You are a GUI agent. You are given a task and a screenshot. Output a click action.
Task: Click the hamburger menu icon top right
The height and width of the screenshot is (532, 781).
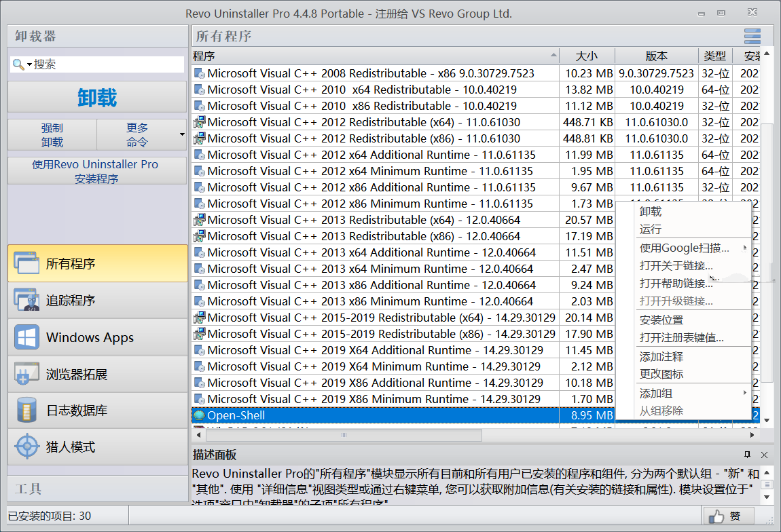752,36
